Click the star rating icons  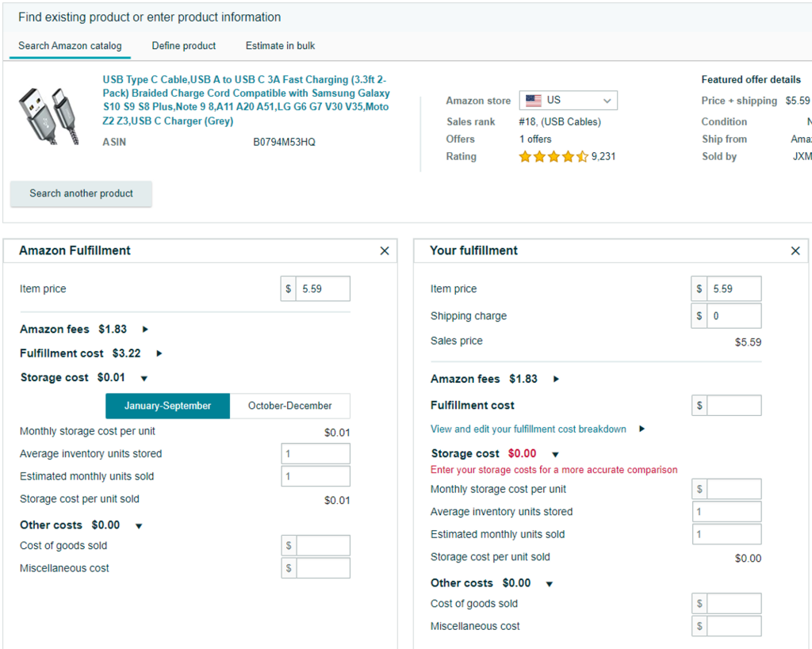click(553, 156)
